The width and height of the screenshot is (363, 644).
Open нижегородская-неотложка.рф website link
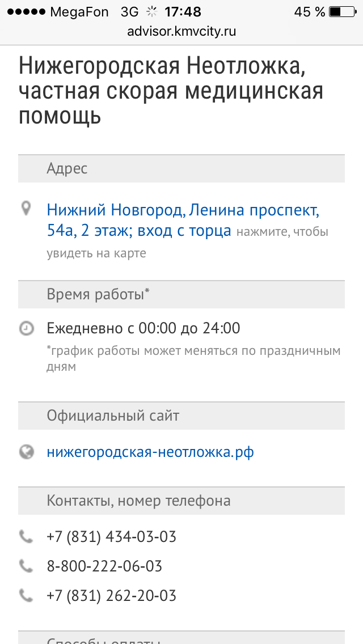pos(150,452)
